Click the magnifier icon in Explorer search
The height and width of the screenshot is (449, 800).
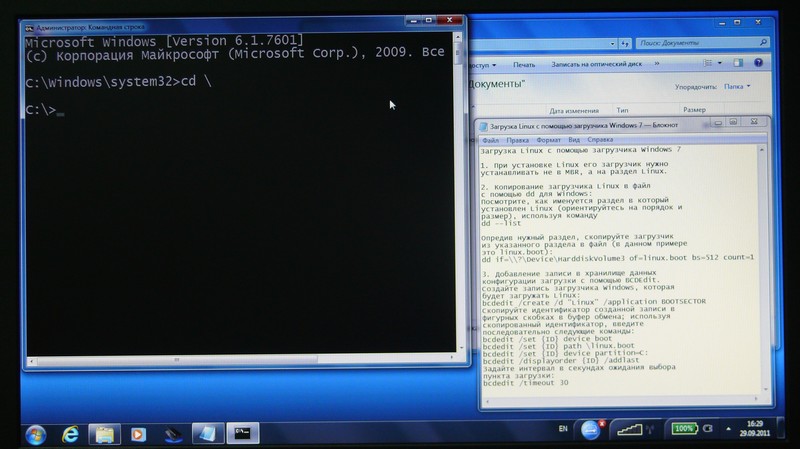tap(763, 42)
